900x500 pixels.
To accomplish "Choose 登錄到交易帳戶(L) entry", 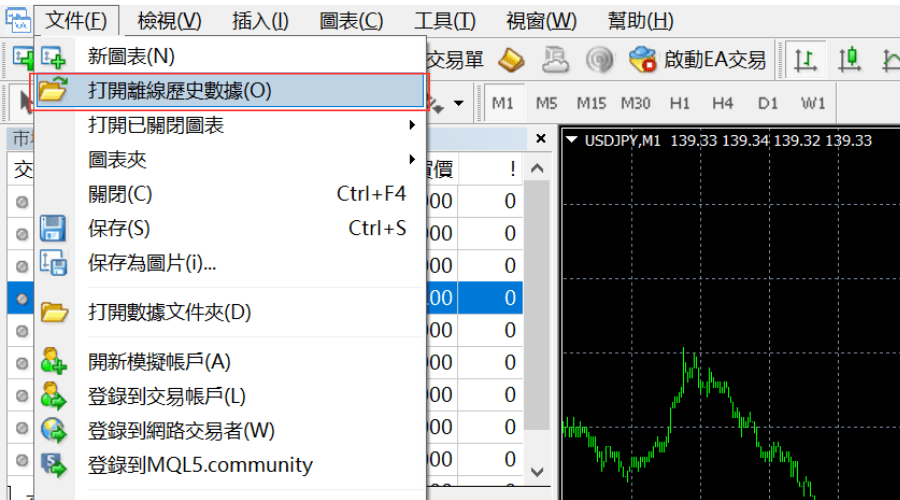I will (x=230, y=396).
